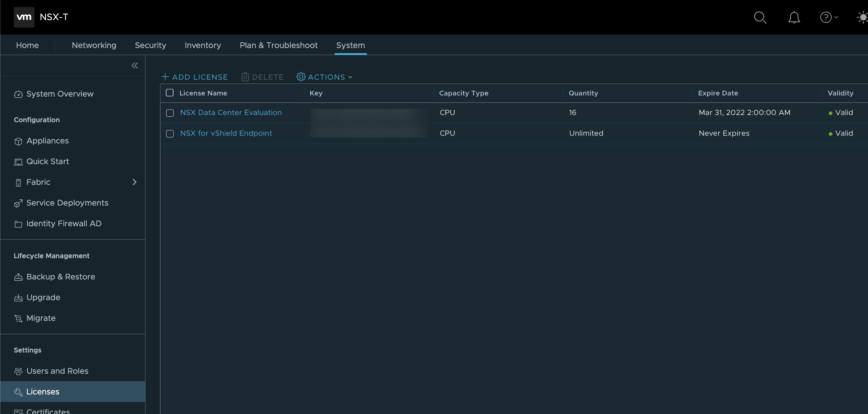Click the Validity column header
Viewport: 868px width, 414px height.
(x=840, y=93)
